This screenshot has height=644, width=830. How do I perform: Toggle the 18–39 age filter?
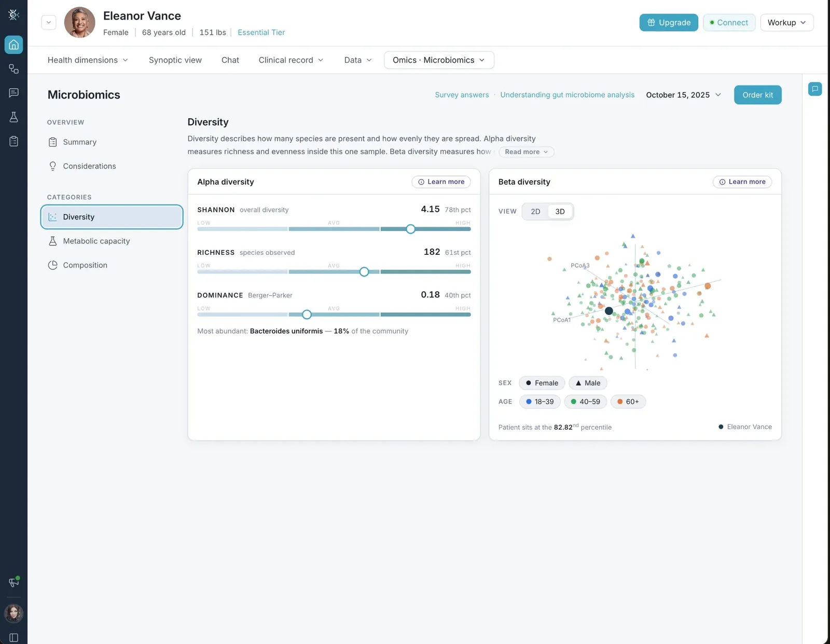[x=539, y=402]
